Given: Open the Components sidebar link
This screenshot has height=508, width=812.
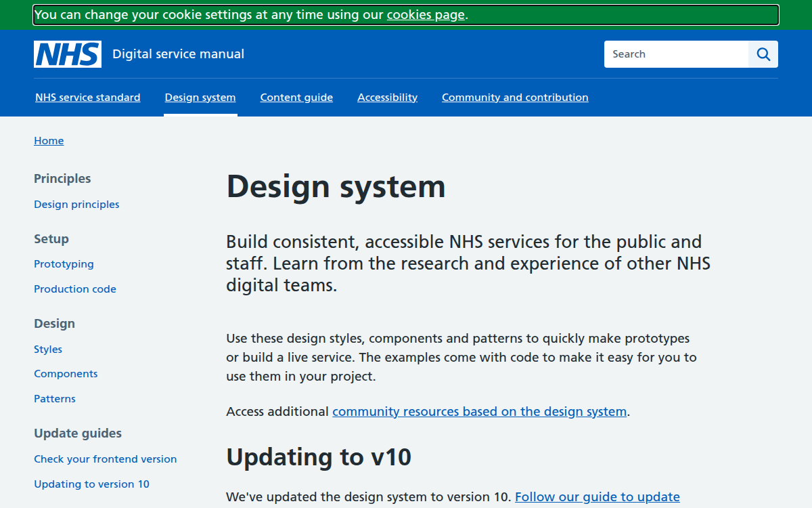Looking at the screenshot, I should pos(66,374).
